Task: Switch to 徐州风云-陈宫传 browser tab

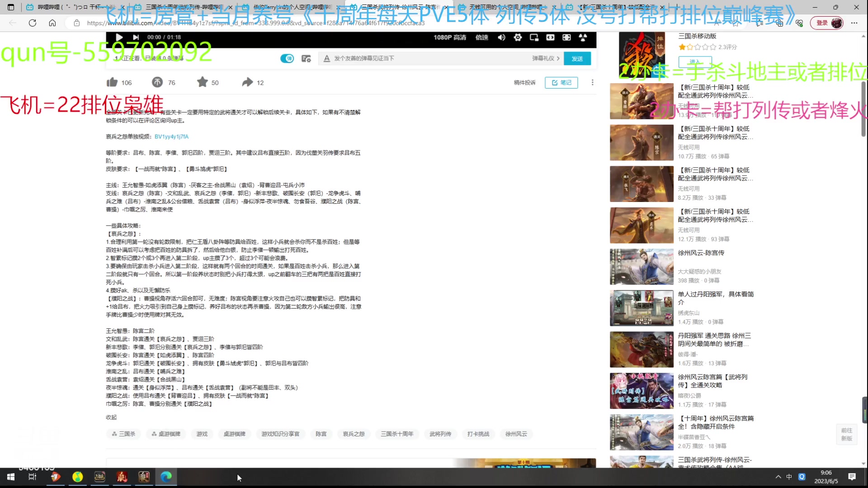Action: 398,7
